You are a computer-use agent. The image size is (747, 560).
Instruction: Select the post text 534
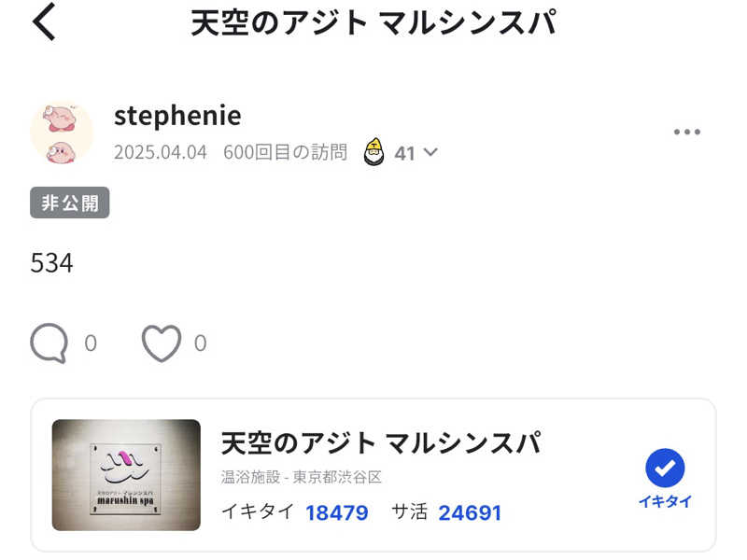52,263
